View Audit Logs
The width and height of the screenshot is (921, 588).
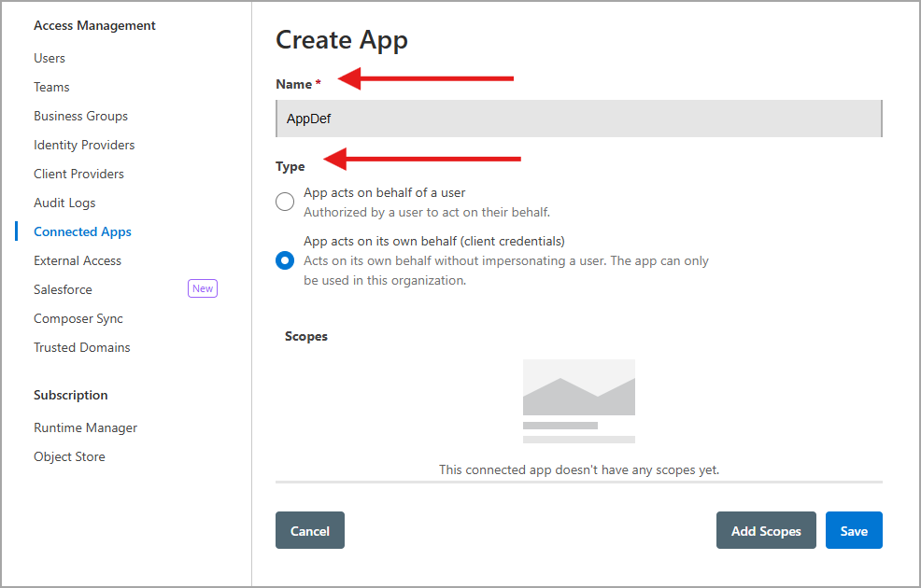pos(64,203)
